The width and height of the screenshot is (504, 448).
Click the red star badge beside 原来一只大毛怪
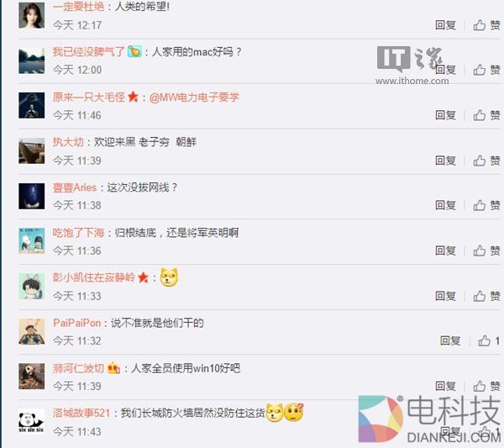pos(133,97)
